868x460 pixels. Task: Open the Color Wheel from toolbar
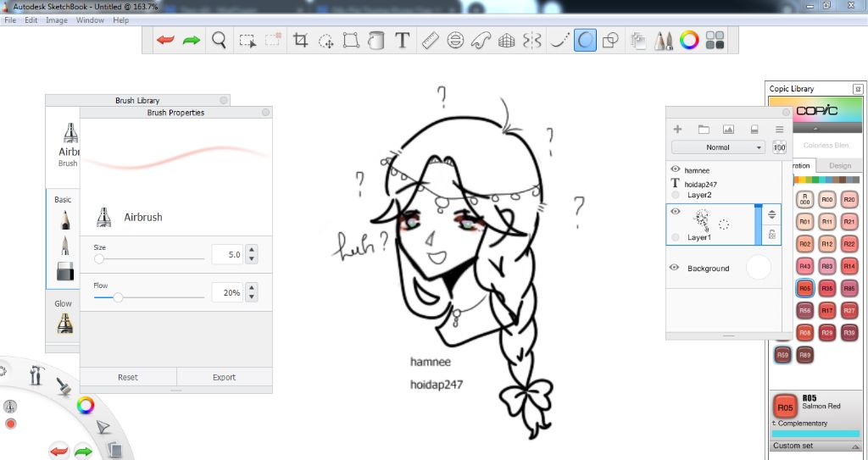pos(689,40)
